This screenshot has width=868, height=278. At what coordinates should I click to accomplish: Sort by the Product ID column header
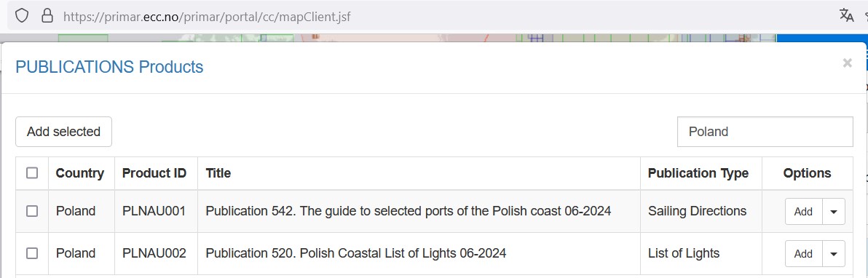click(154, 173)
